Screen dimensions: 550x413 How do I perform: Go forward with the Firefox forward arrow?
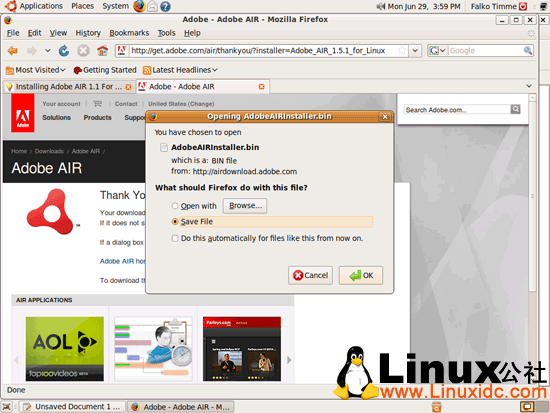[x=32, y=51]
